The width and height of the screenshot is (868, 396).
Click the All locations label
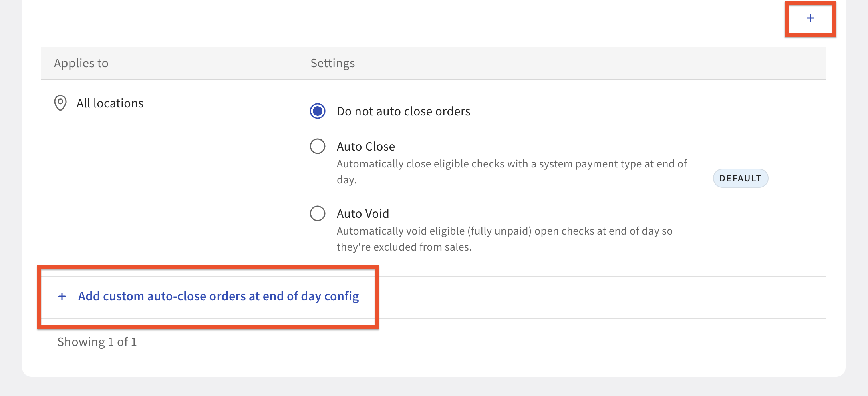110,103
